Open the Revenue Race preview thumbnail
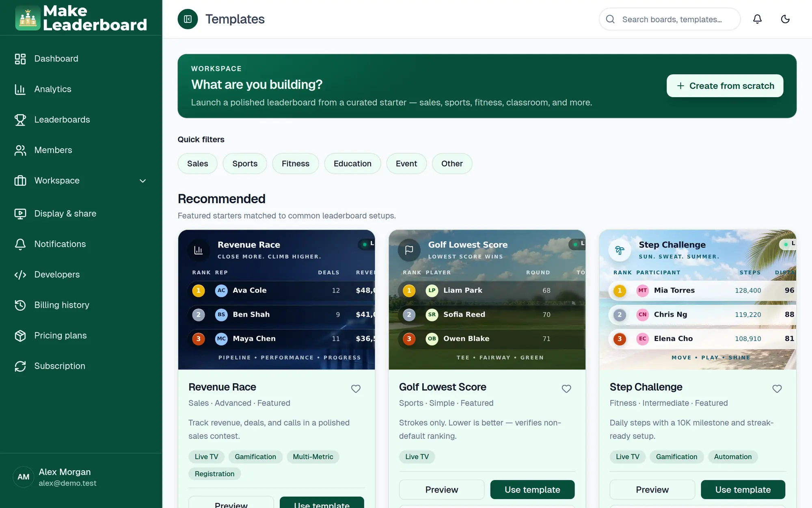This screenshot has height=508, width=812. (x=276, y=300)
